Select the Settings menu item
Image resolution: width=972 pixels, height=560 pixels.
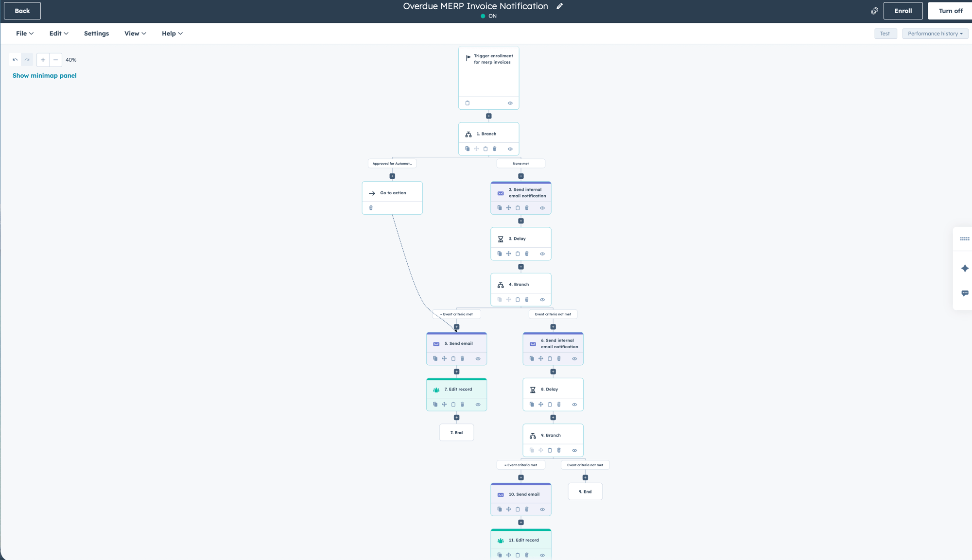[x=96, y=33]
